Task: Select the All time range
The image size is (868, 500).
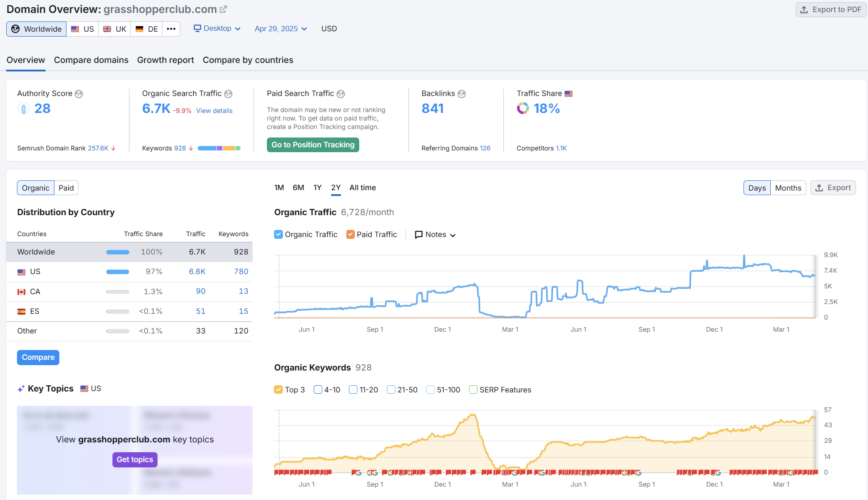Action: tap(363, 188)
